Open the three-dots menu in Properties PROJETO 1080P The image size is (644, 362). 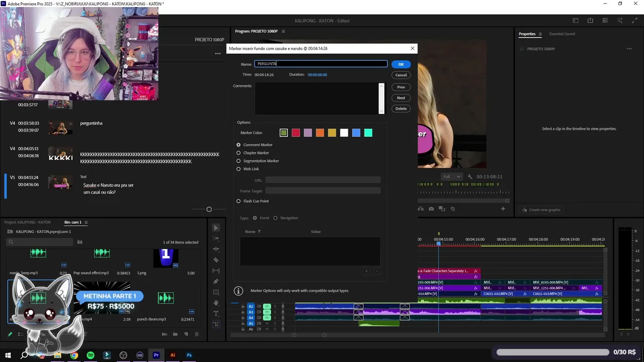[629, 49]
